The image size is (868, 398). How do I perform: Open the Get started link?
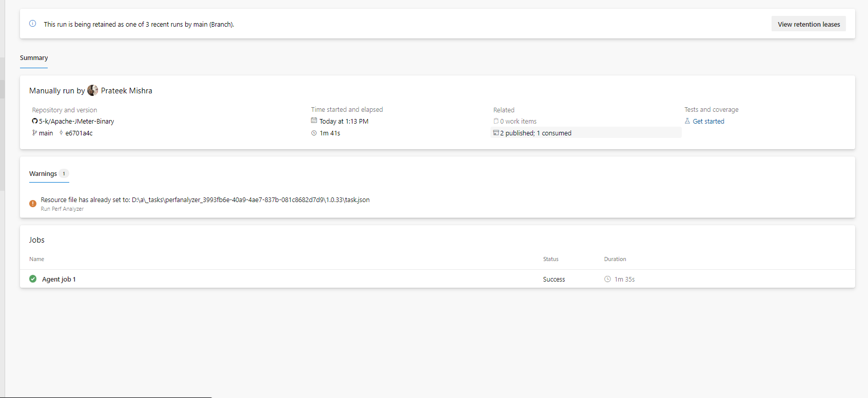coord(708,122)
